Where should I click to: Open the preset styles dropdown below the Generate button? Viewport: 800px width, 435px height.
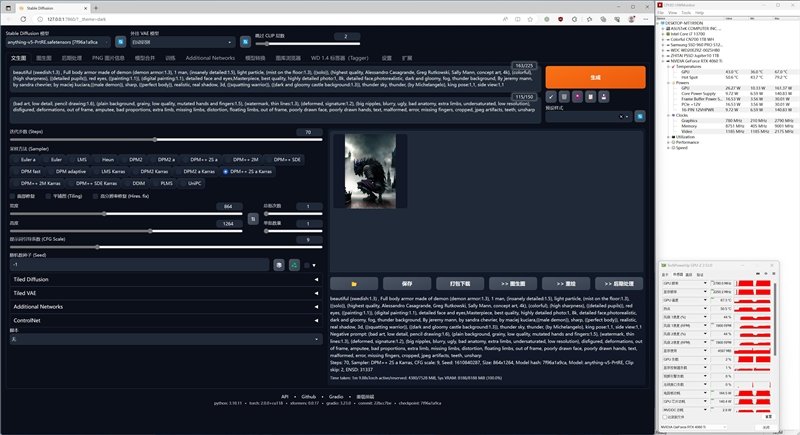(589, 116)
